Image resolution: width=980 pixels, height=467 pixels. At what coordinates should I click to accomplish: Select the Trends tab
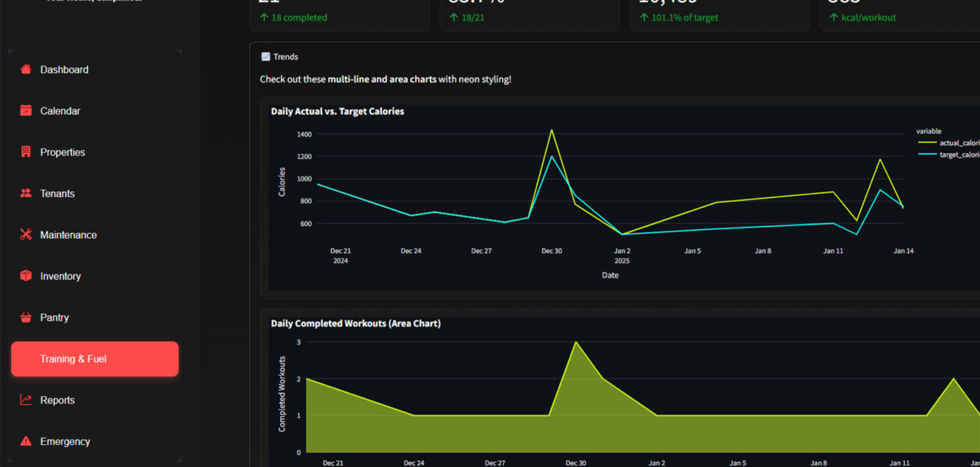[x=279, y=57]
